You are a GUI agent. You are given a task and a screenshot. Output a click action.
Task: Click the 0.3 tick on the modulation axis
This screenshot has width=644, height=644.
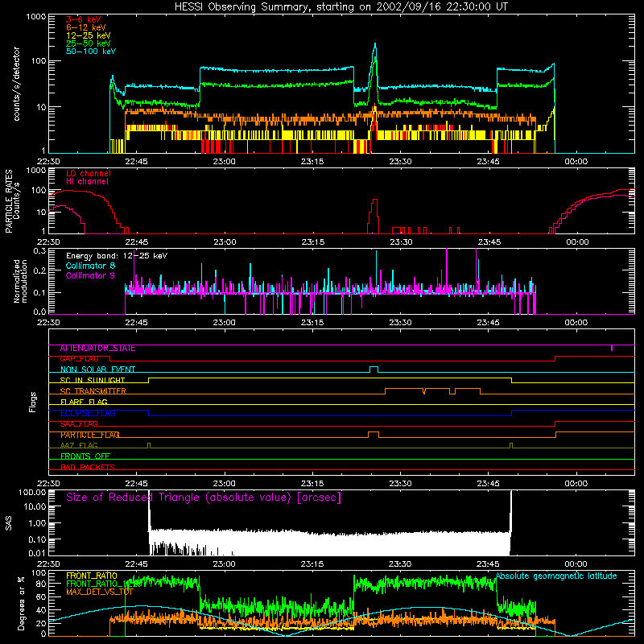39,250
